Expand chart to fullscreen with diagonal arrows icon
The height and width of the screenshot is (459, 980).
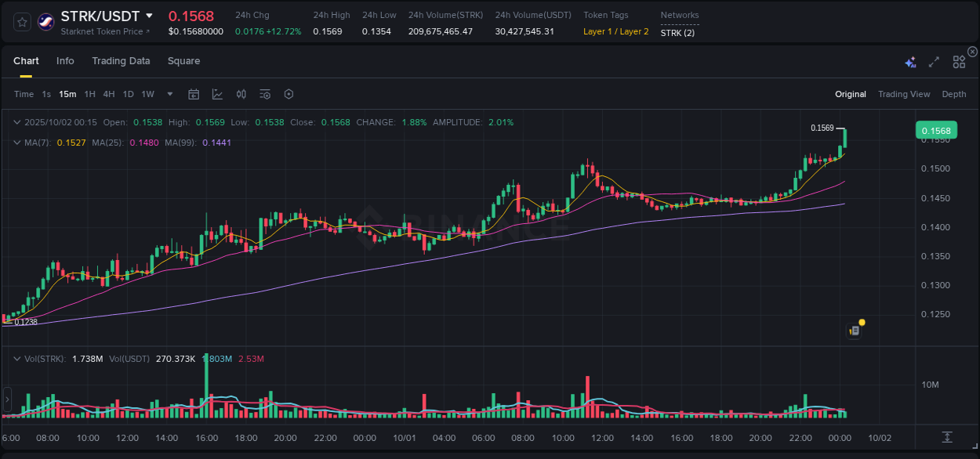point(934,60)
